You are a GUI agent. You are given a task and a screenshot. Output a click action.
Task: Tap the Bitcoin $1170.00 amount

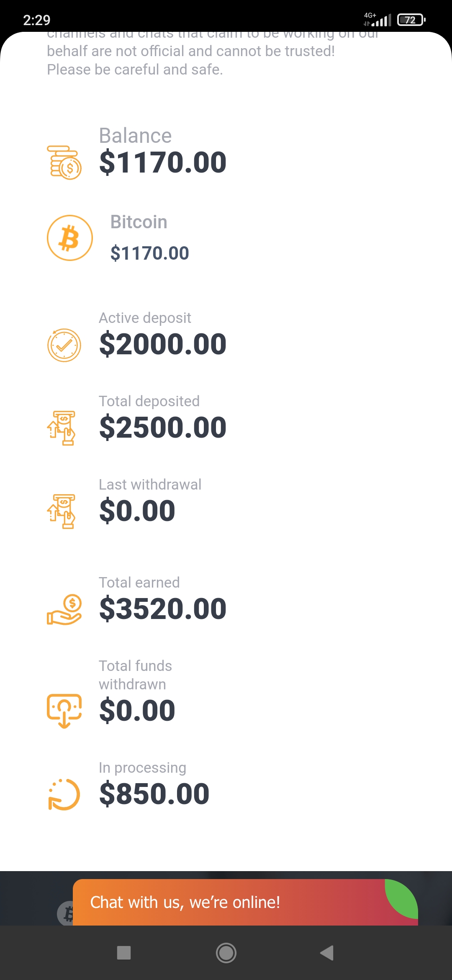coord(149,253)
